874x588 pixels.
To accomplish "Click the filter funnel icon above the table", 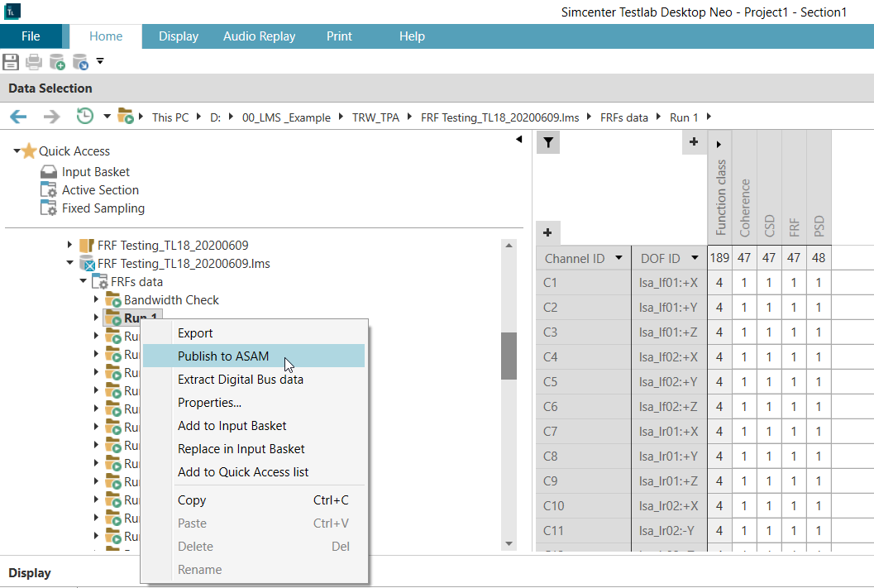I will tap(548, 143).
